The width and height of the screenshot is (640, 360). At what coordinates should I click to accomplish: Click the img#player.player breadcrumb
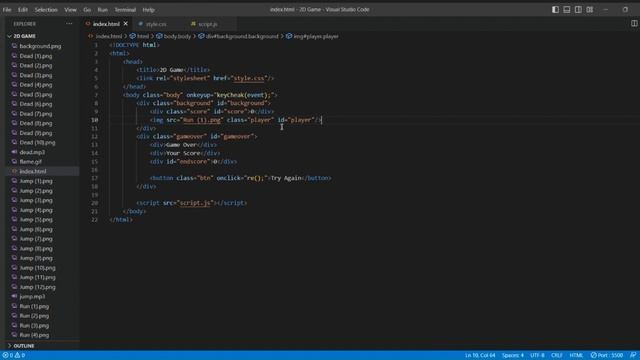[316, 36]
